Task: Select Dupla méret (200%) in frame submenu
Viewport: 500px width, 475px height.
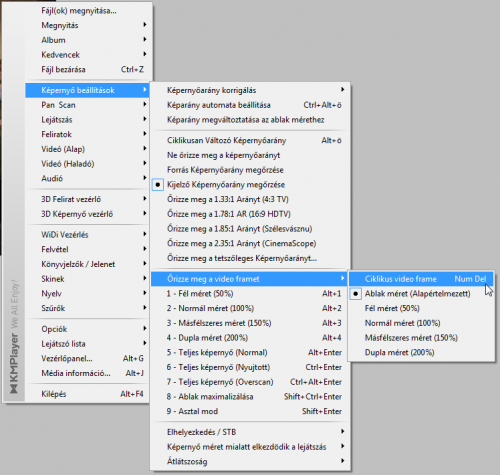Action: click(x=421, y=352)
